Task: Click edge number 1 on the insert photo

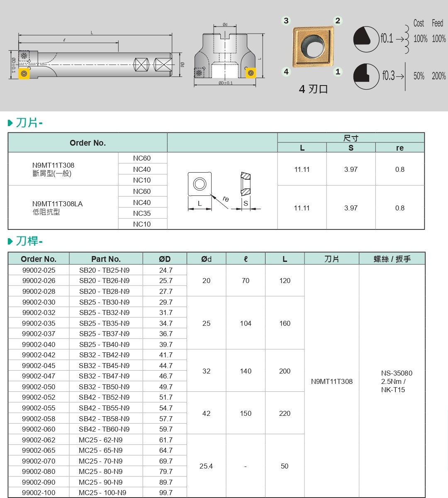Action: click(338, 72)
